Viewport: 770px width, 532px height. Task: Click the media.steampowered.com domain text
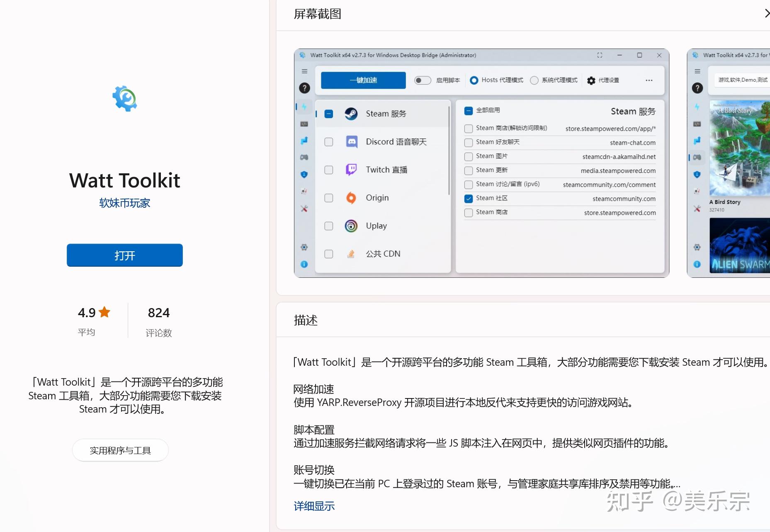pyautogui.click(x=618, y=171)
